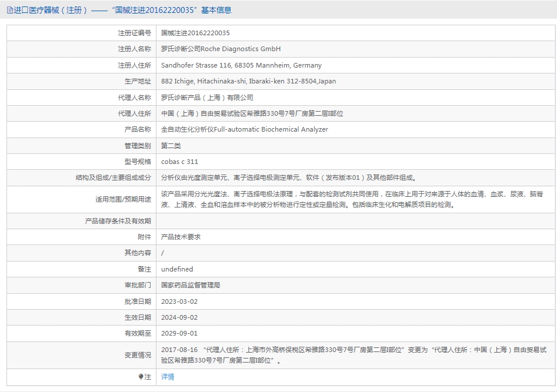The width and height of the screenshot is (557, 392).
Task: Click the approval date 2023-03-02
Action: pos(179,301)
